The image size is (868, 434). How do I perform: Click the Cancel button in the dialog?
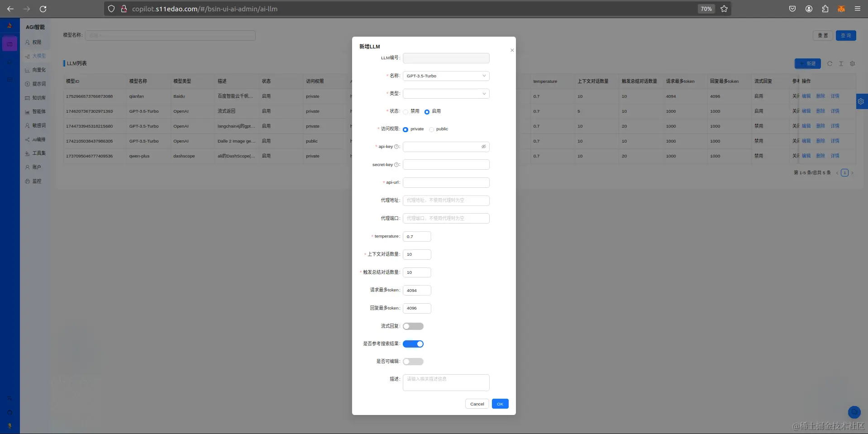point(477,404)
